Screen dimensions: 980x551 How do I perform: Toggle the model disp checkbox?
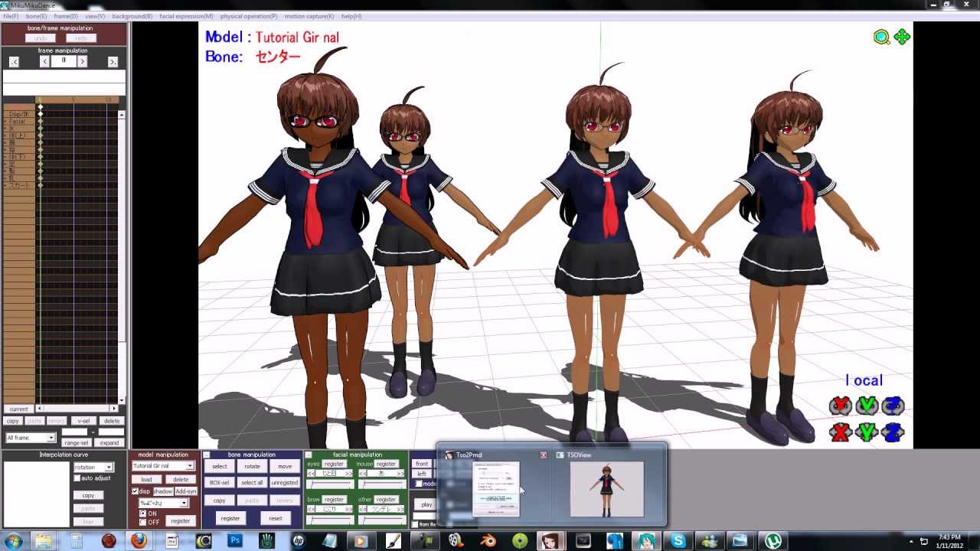pyautogui.click(x=136, y=491)
